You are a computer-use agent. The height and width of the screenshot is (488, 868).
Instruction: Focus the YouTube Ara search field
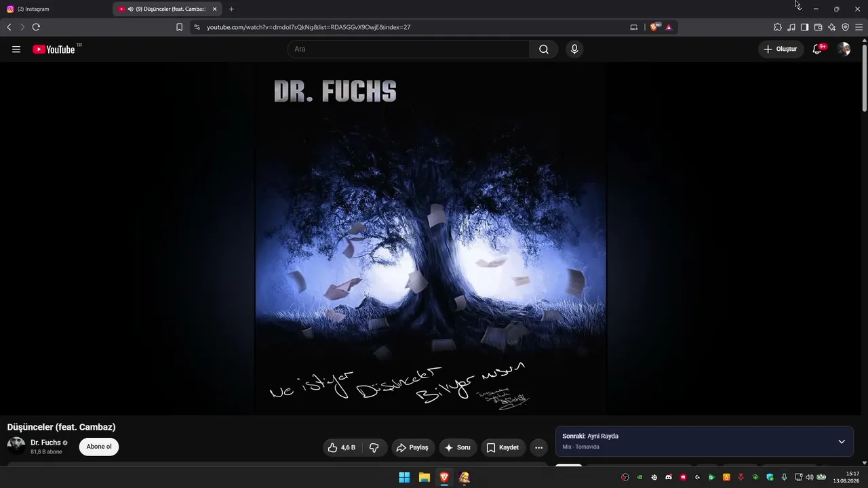point(408,49)
